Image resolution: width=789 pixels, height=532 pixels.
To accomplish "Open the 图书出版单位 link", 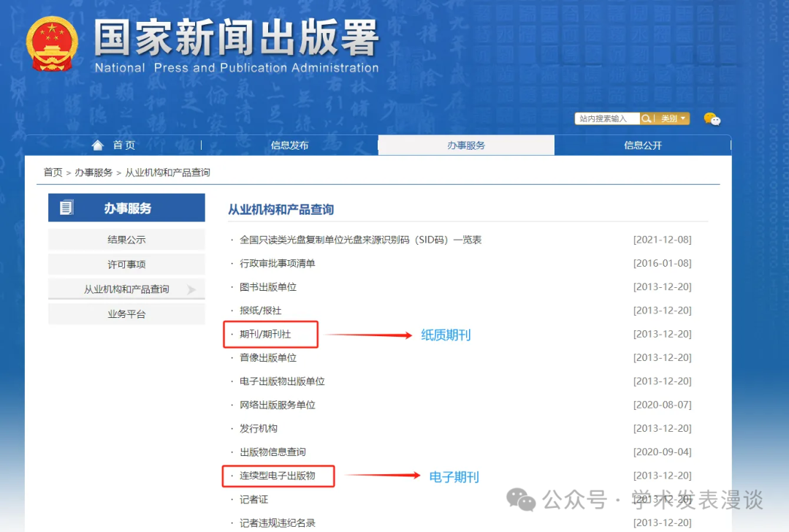I will click(268, 287).
